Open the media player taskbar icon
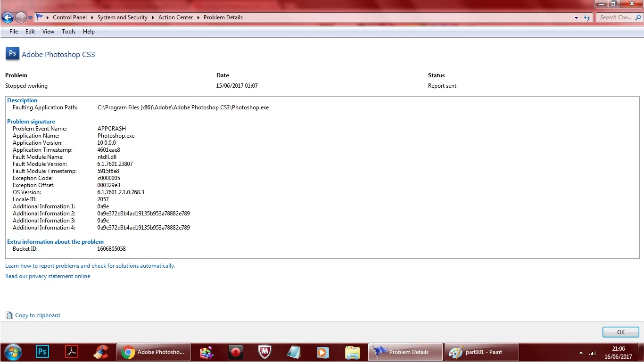 (x=323, y=352)
